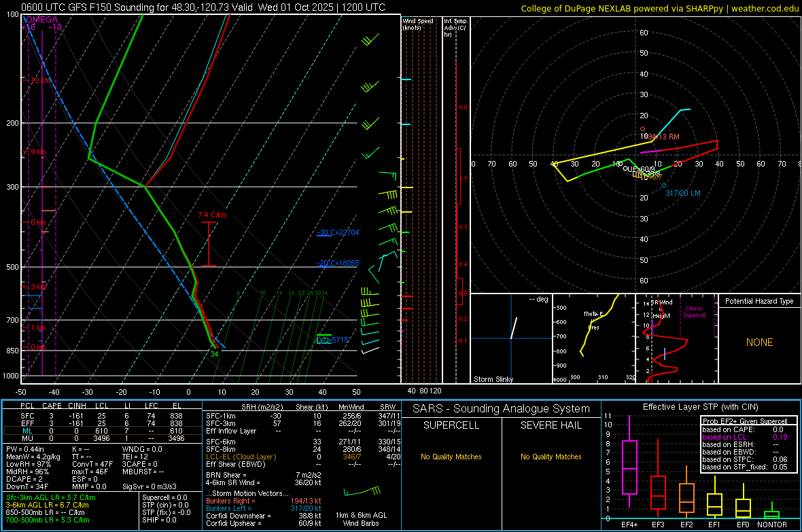Click the '9 km' height marker
This screenshot has width=802, height=532.
click(x=38, y=152)
